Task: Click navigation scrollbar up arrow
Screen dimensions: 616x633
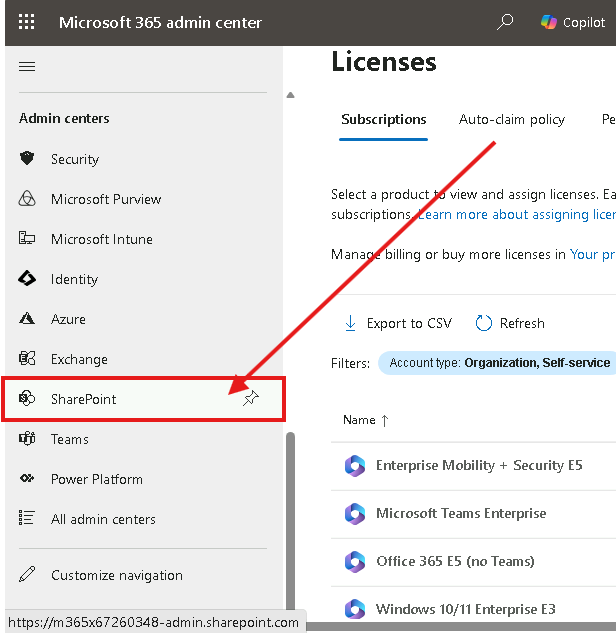Action: pyautogui.click(x=290, y=95)
